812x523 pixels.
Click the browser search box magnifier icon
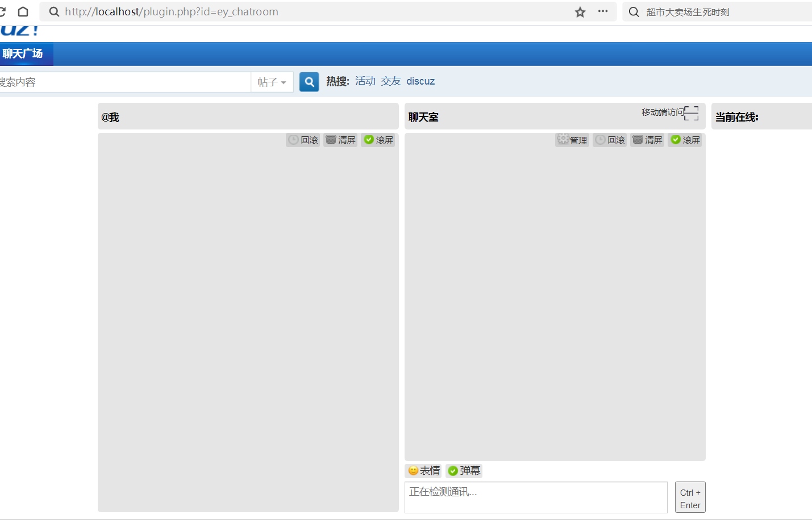coord(634,12)
